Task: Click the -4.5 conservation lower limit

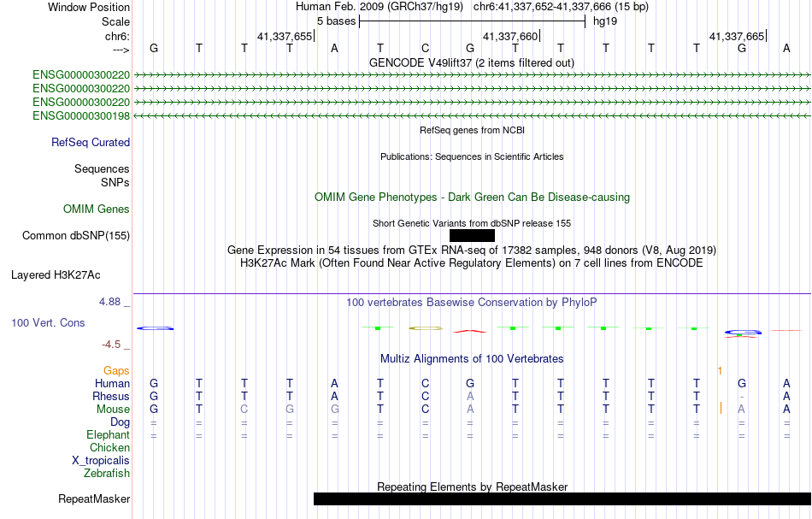Action: [x=111, y=345]
